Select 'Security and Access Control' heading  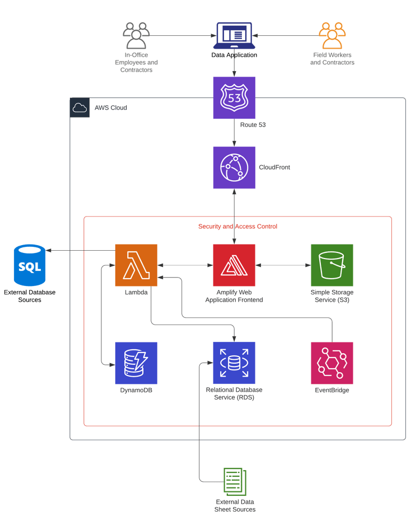[237, 227]
